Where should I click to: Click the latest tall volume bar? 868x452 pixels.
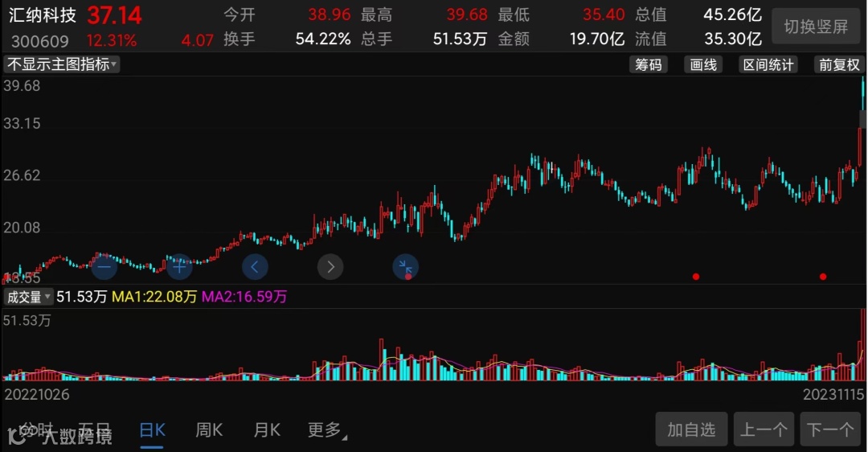coord(863,344)
